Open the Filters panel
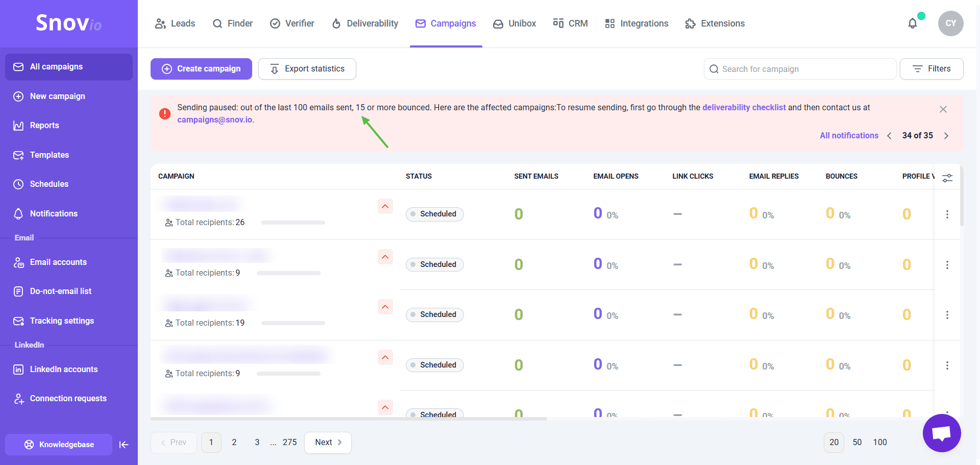 tap(931, 69)
